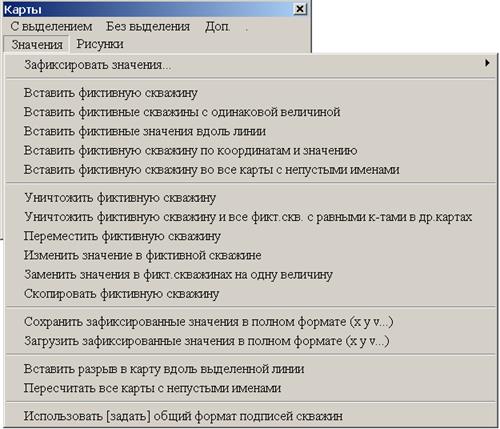
Task: Click 'Изменить значение в фиктивной скважине'
Action: (x=251, y=256)
